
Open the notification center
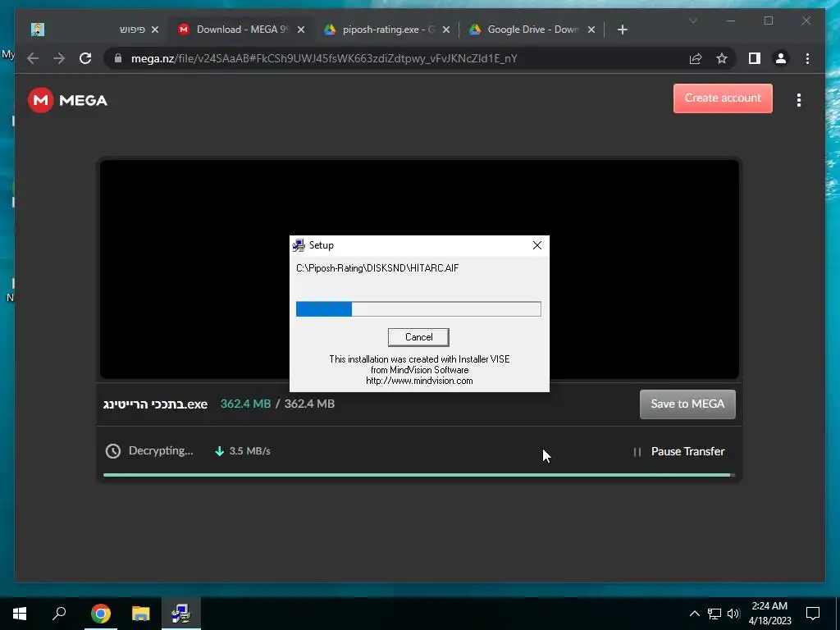tap(813, 614)
